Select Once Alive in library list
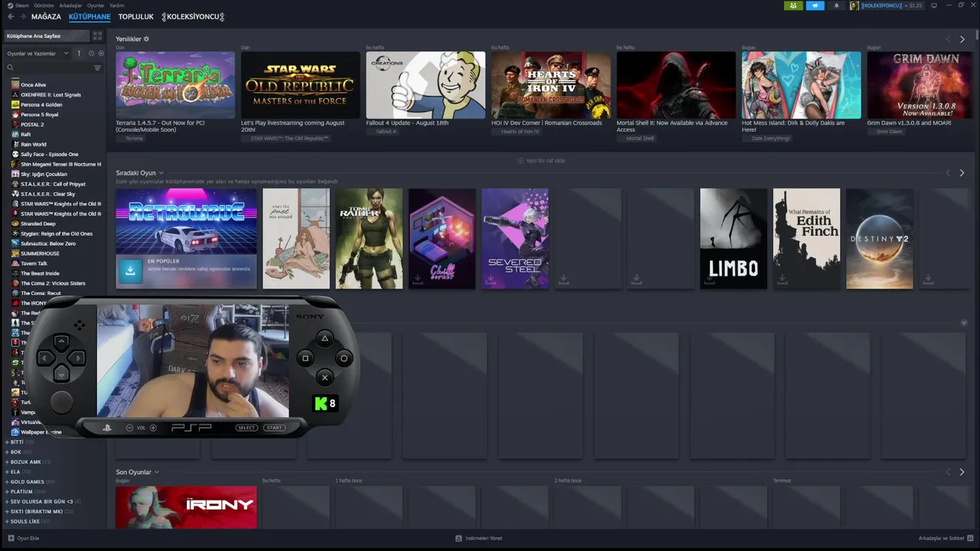The height and width of the screenshot is (551, 980). click(33, 85)
